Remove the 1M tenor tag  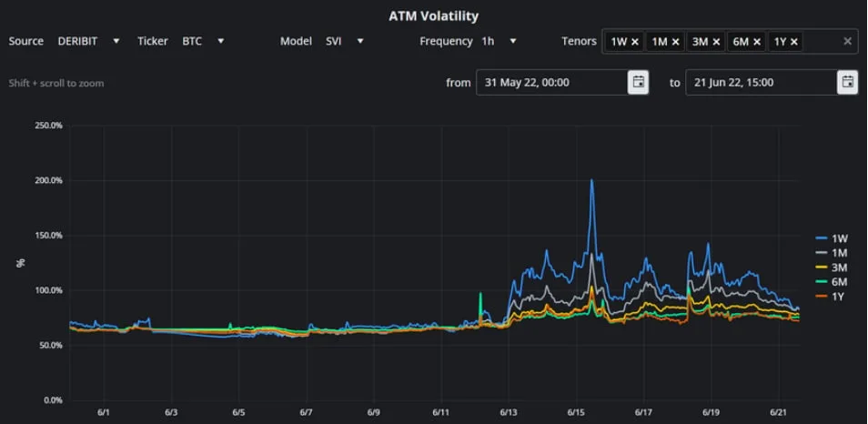(675, 42)
